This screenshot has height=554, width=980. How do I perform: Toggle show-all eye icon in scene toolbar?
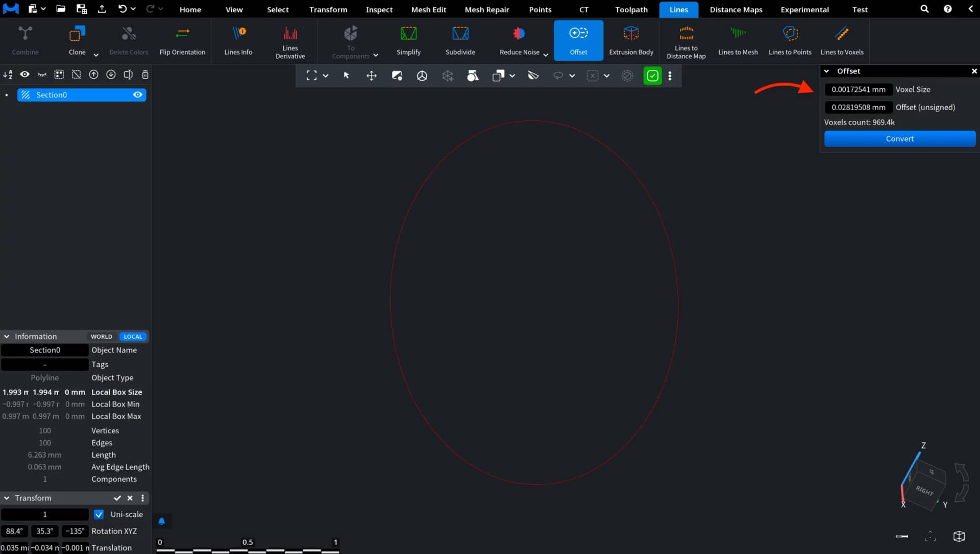click(24, 74)
